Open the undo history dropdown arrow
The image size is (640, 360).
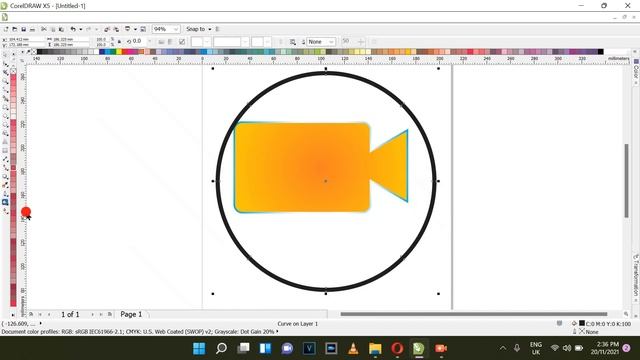pyautogui.click(x=80, y=29)
